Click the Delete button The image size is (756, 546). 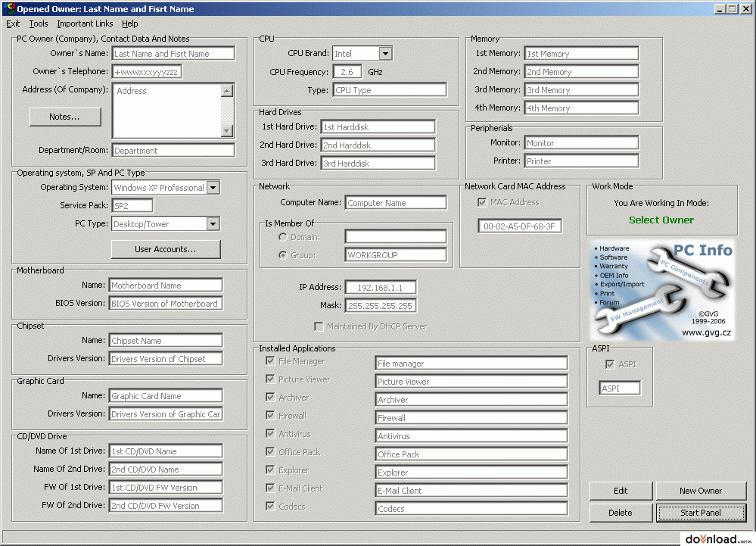[621, 513]
